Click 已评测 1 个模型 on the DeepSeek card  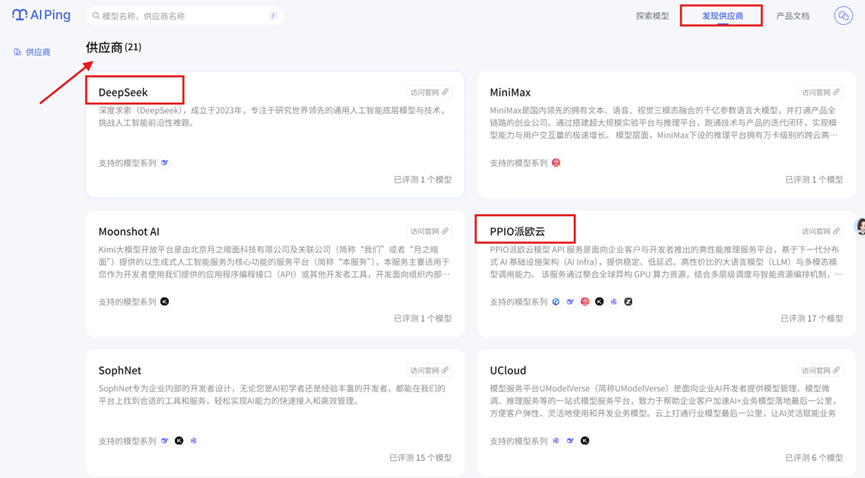423,179
